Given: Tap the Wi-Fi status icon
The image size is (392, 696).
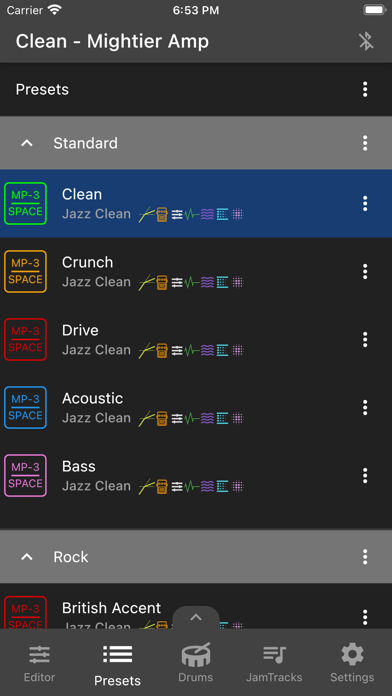Looking at the screenshot, I should click(55, 10).
